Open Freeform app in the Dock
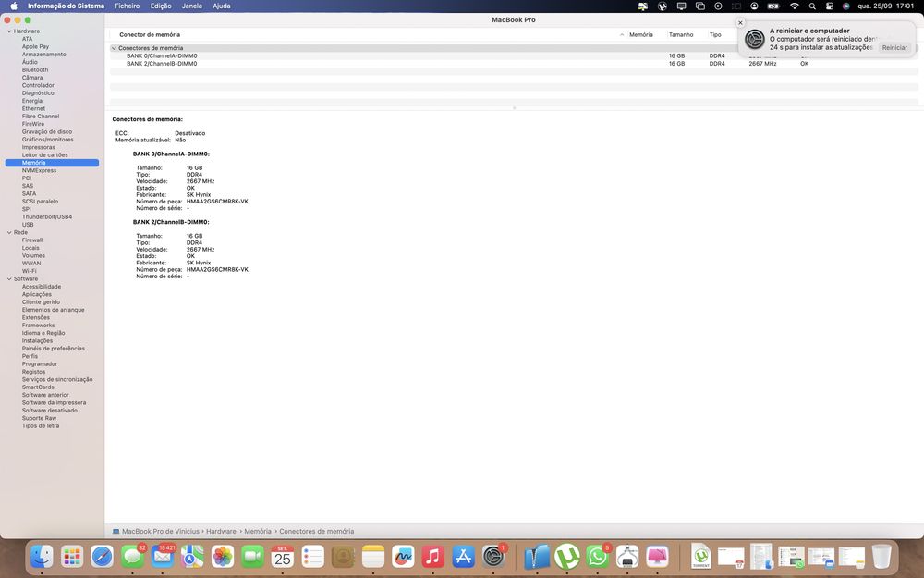 coord(403,556)
